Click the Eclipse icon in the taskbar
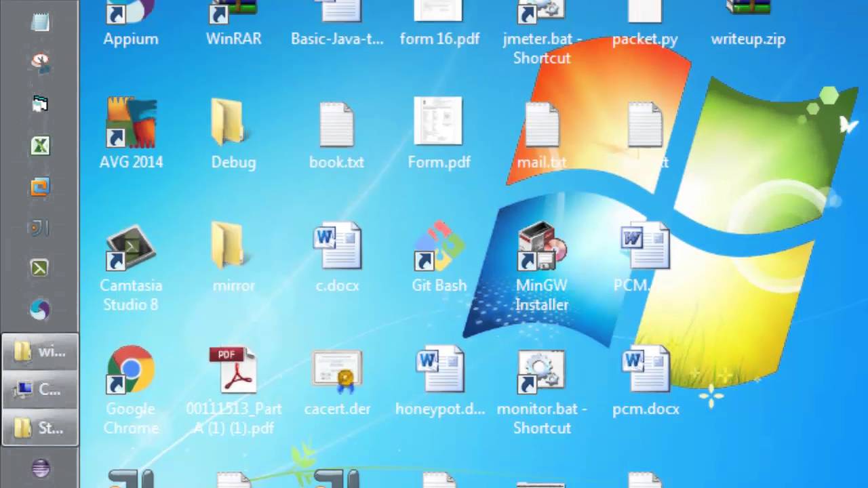Image resolution: width=868 pixels, height=488 pixels. (40, 468)
